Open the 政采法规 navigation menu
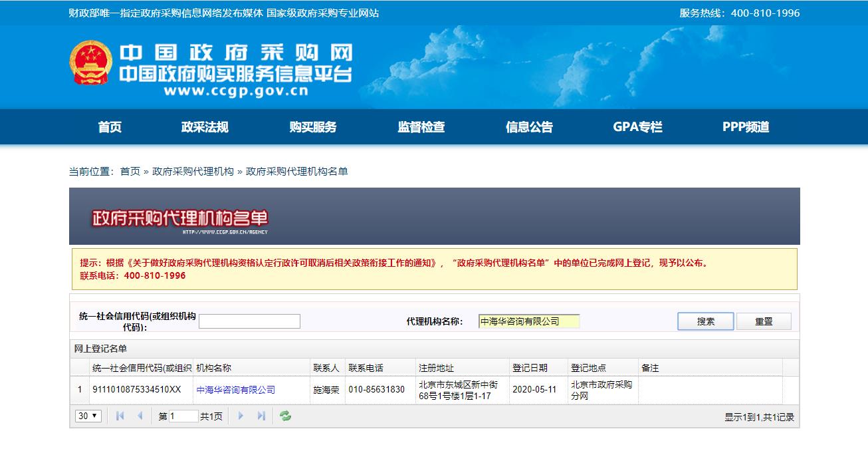Screen dimensions: 868x467 tap(205, 127)
